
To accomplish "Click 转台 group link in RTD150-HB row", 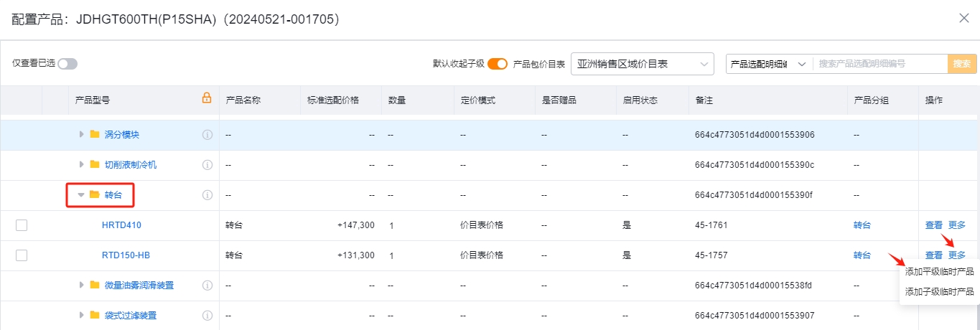I will click(862, 255).
